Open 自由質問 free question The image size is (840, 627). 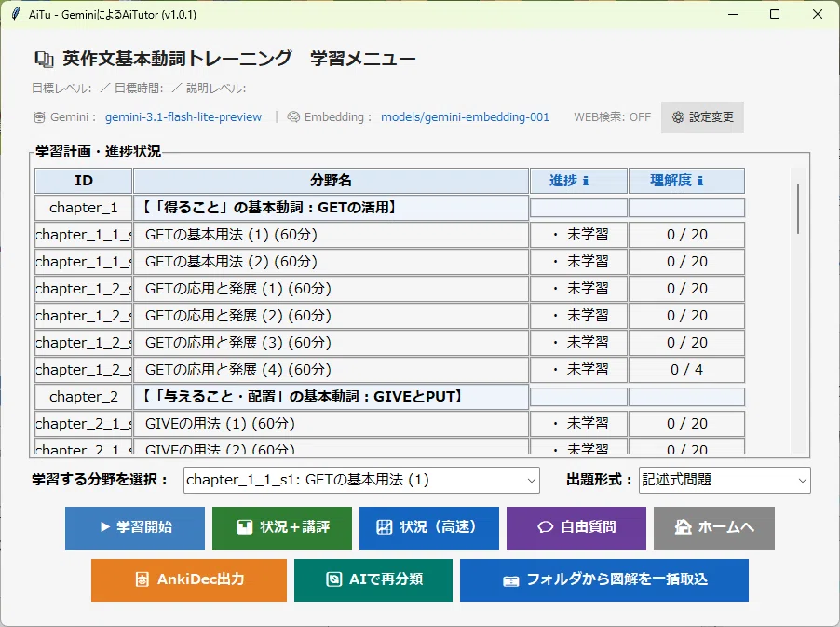click(x=576, y=528)
